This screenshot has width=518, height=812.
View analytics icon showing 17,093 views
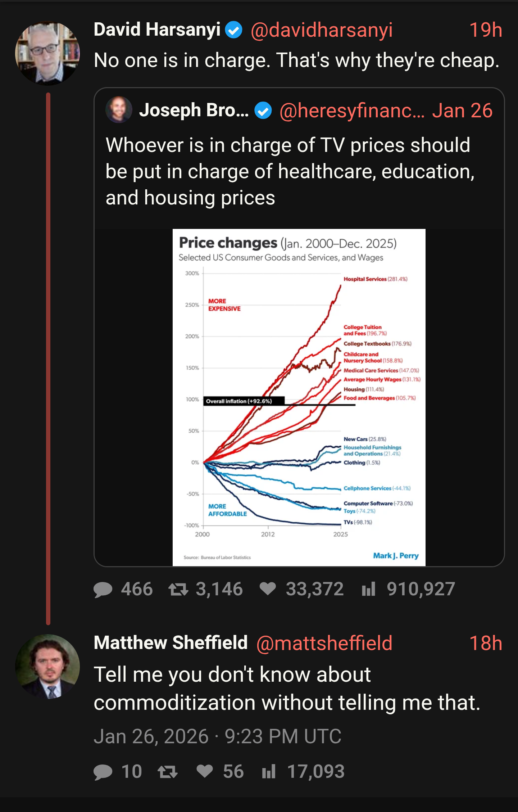pyautogui.click(x=269, y=771)
